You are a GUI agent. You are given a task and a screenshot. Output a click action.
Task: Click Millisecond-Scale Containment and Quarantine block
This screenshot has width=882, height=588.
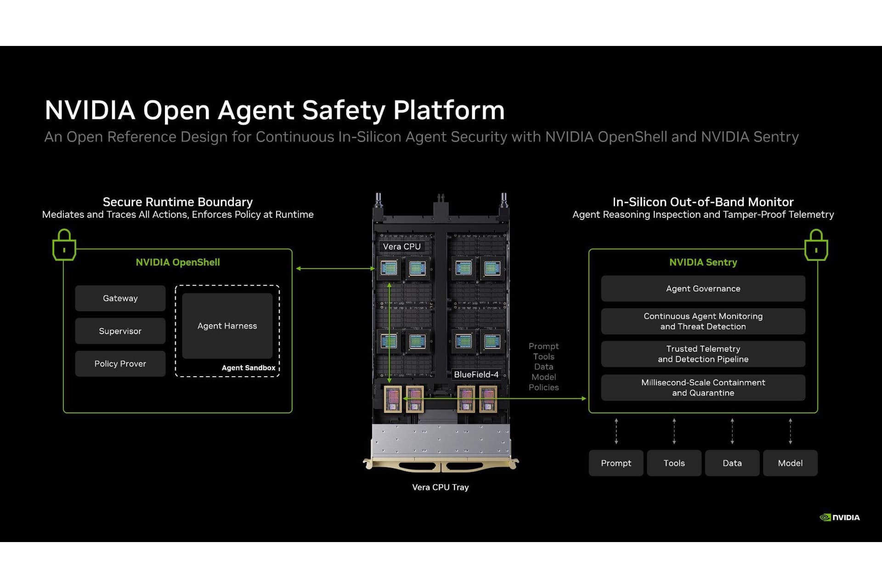[703, 387]
